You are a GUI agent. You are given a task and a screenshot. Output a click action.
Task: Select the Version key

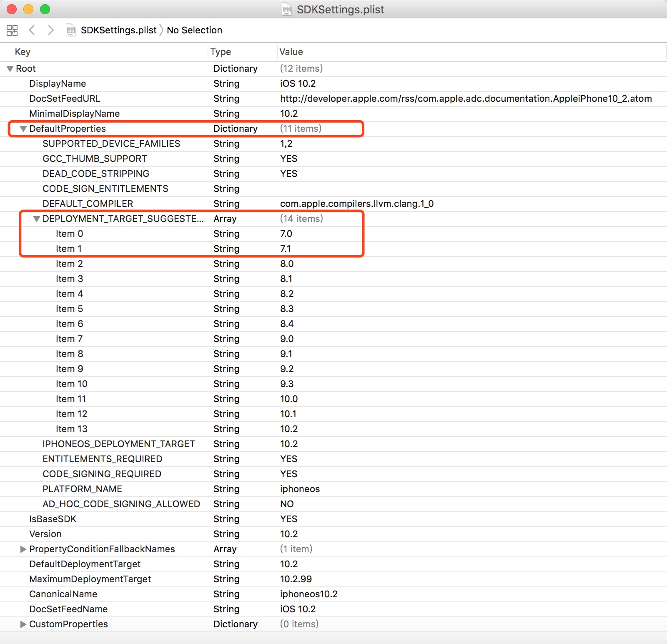tap(45, 534)
